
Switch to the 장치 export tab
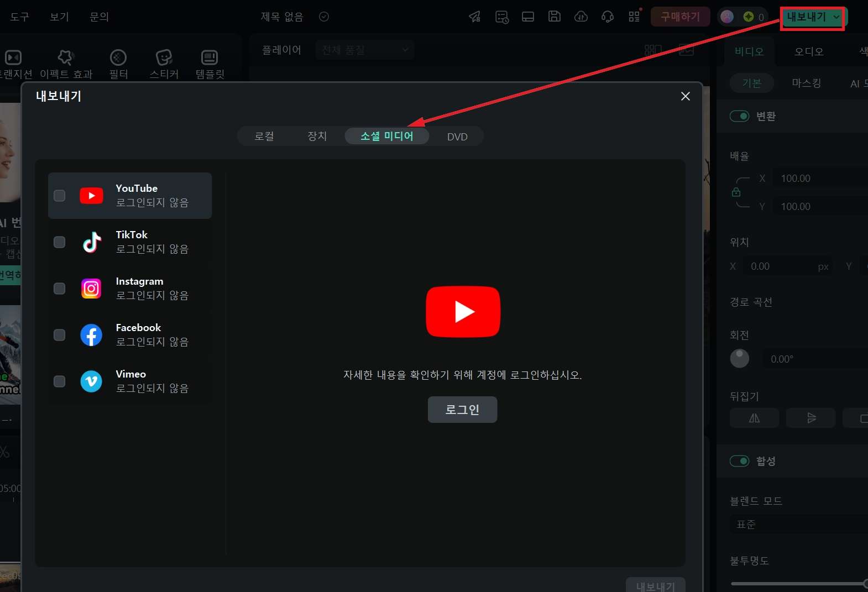tap(317, 137)
